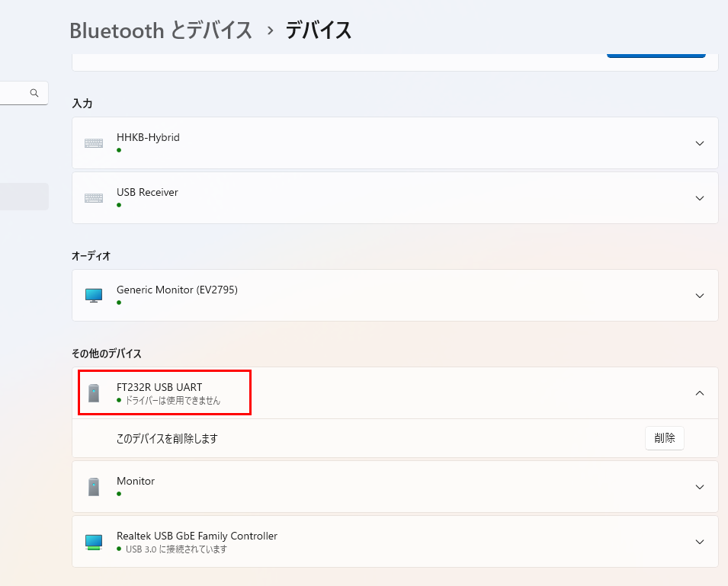Go back to Bluetooth とデバイス breadcrumb

coord(161,30)
